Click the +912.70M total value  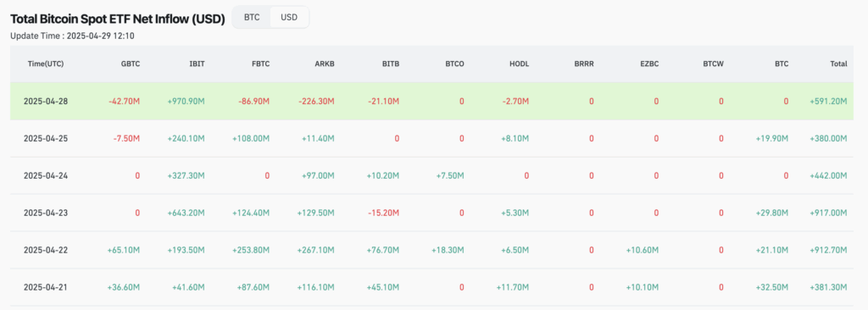point(829,250)
